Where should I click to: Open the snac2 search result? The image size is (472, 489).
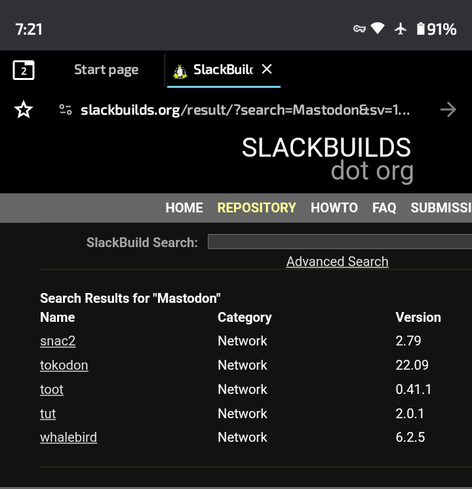58,341
